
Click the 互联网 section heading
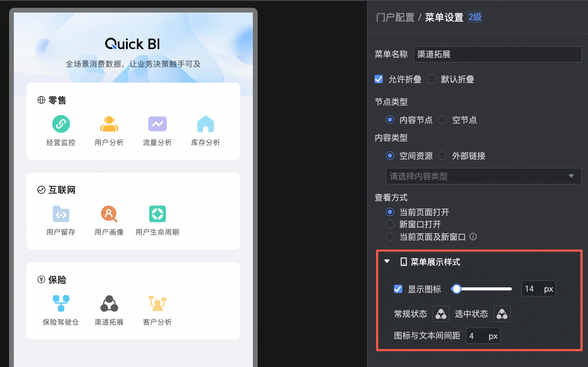62,190
